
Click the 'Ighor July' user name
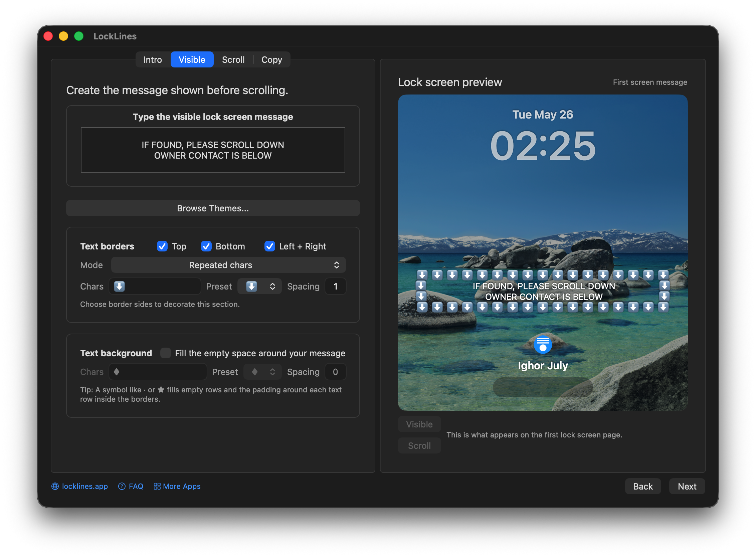tap(543, 365)
